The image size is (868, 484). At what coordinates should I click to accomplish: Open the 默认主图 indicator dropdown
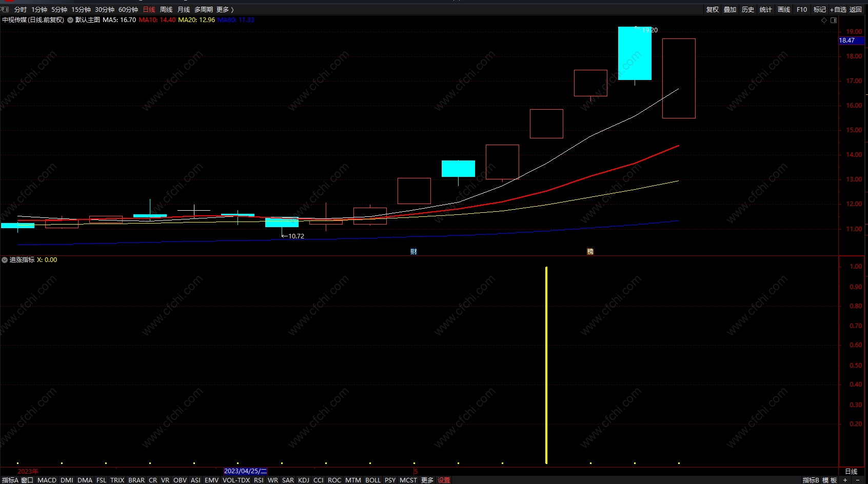70,20
